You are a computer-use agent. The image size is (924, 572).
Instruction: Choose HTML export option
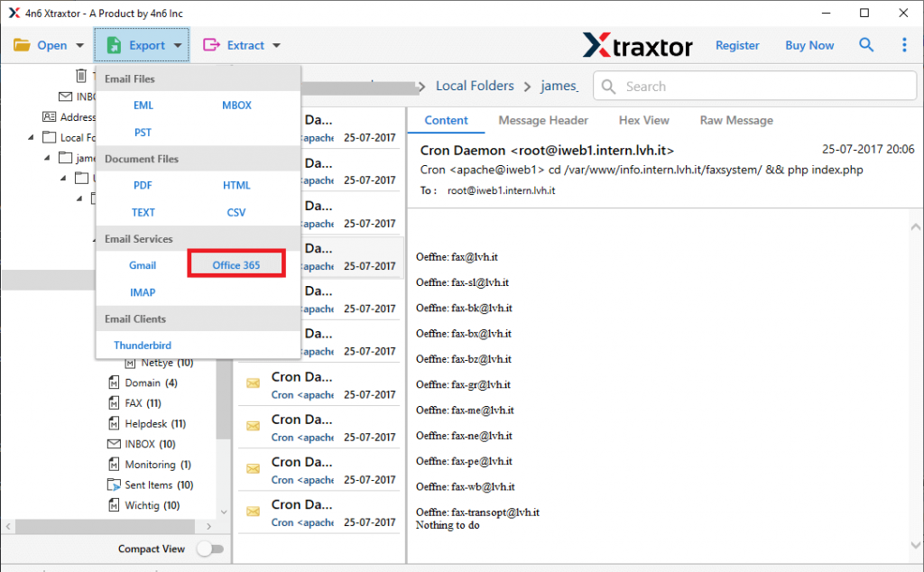236,185
